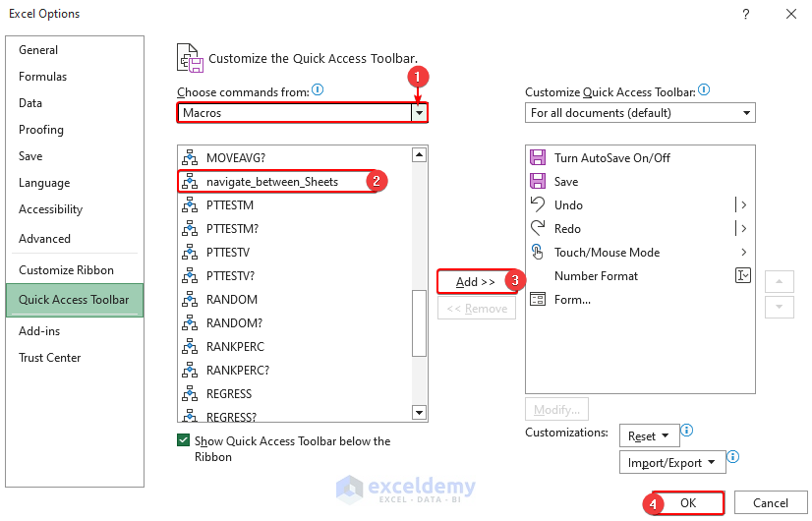Expand the Touch/Mouse Mode submenu arrow

[743, 253]
